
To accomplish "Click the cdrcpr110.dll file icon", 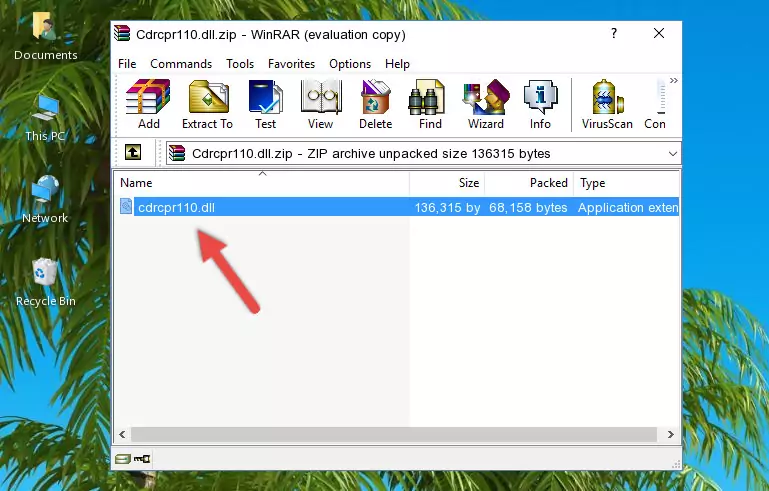I will click(x=126, y=207).
